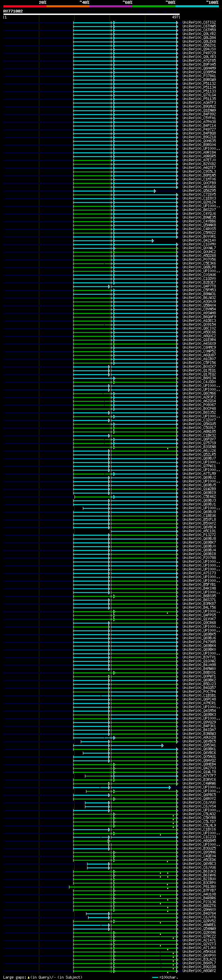This screenshot has height=980, width=222.
Task: Select the UniRef100_P51135 label
Action: 199,99
